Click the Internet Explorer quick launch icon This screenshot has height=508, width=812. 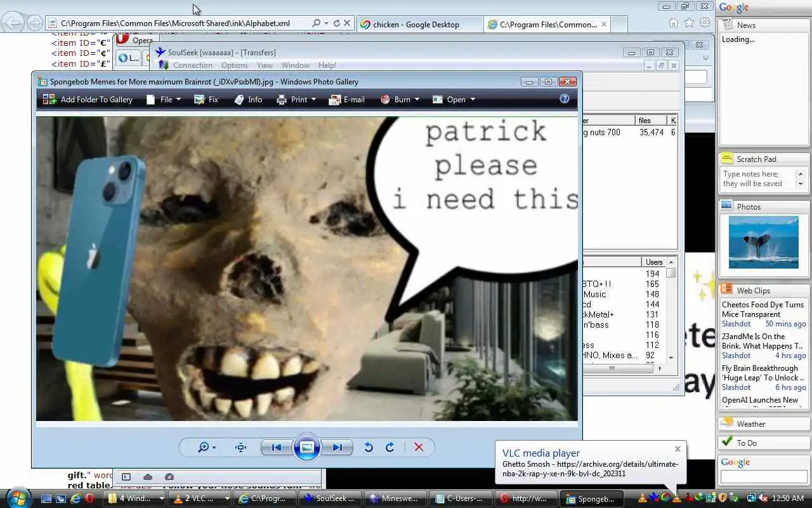[75, 498]
